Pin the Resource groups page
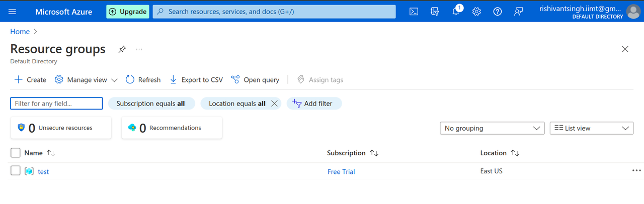This screenshot has height=204, width=644. tap(122, 49)
